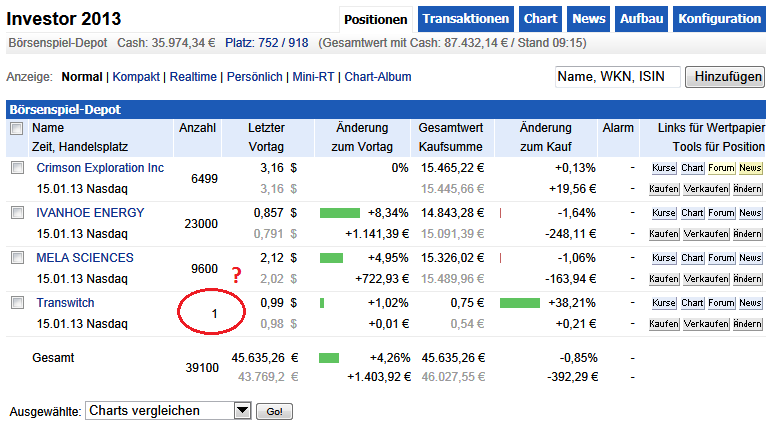The image size is (773, 440).
Task: Open the 'Charts vergleichen' dropdown
Action: [241, 410]
